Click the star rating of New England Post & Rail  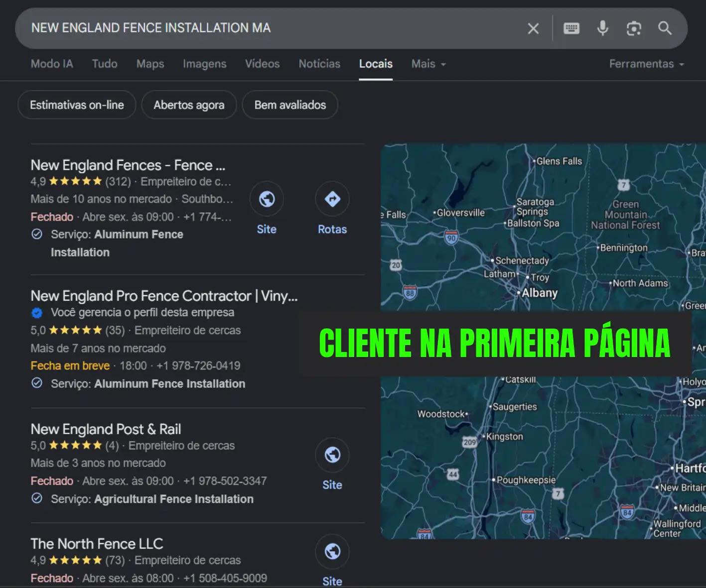click(75, 445)
